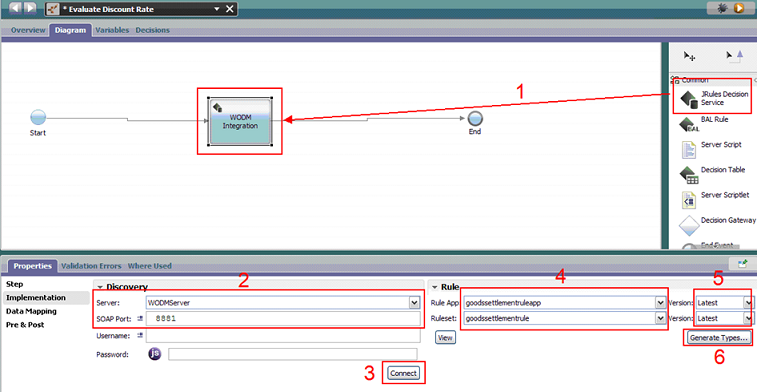Screen dimensions: 757x392
Task: Pick Server Script from the palette
Action: click(x=711, y=149)
